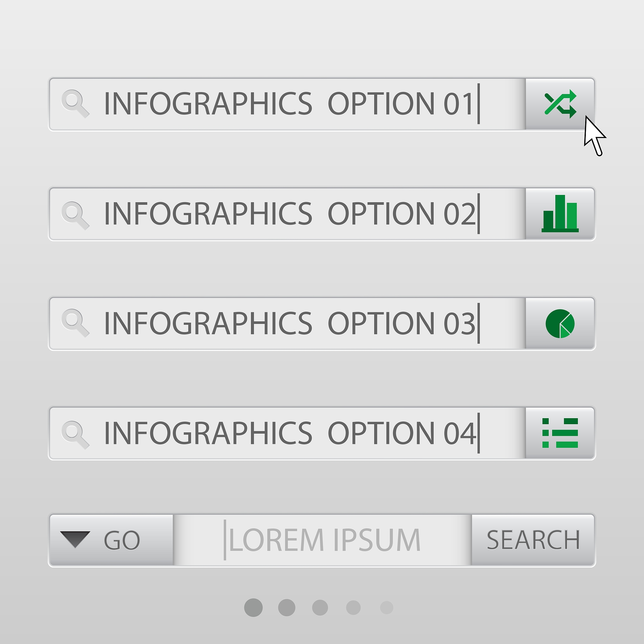Expand the GO dropdown triangle
The width and height of the screenshot is (644, 644).
[75, 539]
